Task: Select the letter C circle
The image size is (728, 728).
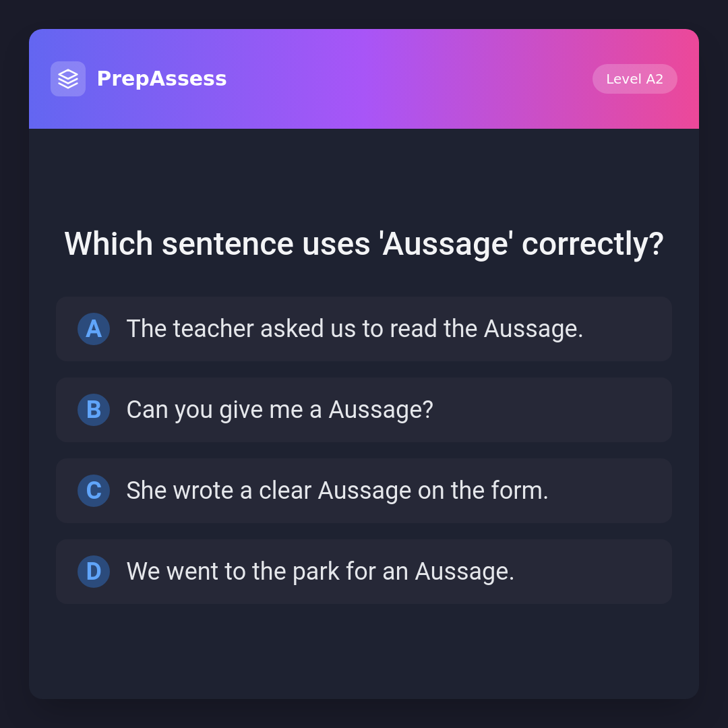Action: click(x=94, y=491)
